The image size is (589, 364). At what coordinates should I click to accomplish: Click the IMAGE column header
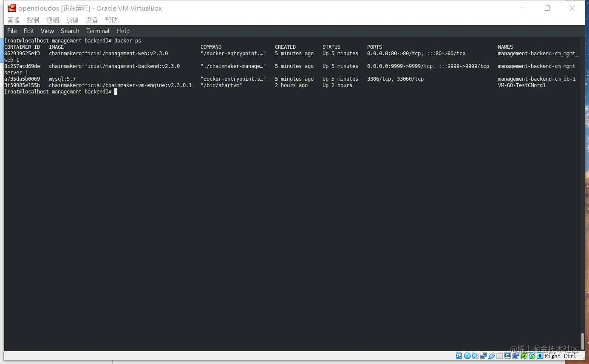(57, 47)
